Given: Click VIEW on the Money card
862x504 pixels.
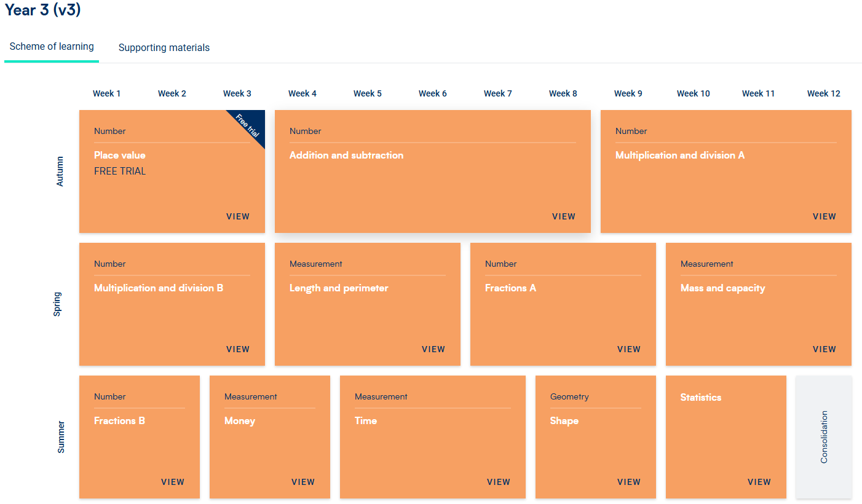Looking at the screenshot, I should pos(303,482).
